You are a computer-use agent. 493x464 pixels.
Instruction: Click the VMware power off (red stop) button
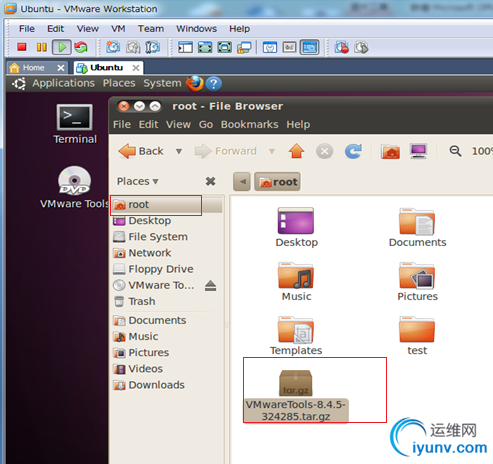(22, 47)
